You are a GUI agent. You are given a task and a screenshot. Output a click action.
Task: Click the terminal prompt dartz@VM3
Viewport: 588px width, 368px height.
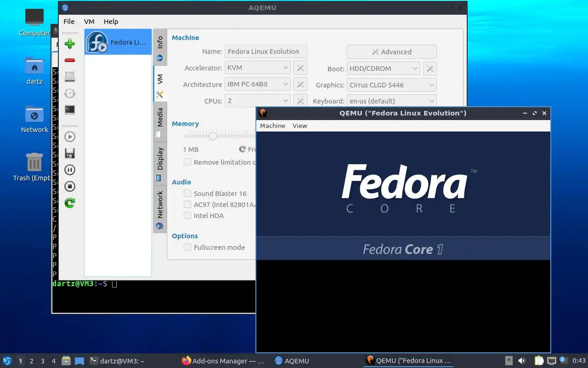click(x=79, y=284)
